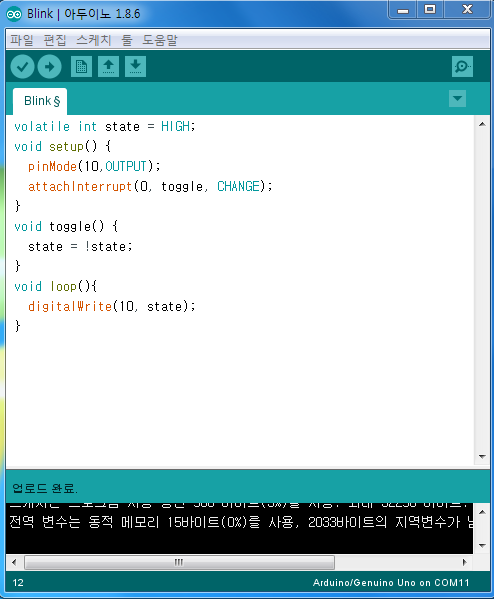This screenshot has width=494, height=599.
Task: Click console scrollbar down arrow
Action: coord(482,546)
